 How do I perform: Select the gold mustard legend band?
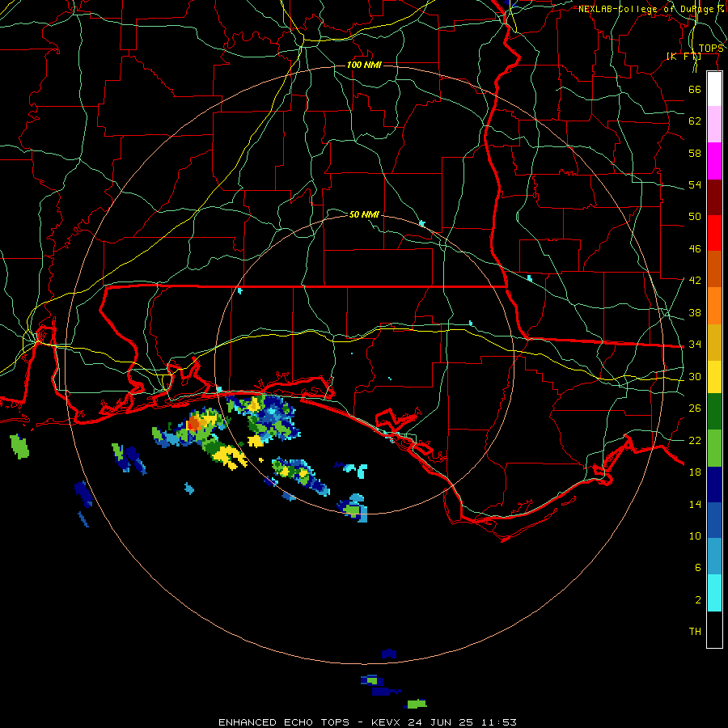click(714, 342)
